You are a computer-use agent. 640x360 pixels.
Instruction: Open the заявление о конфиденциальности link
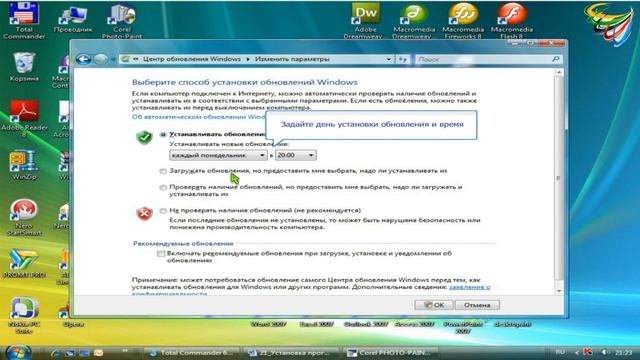469,287
